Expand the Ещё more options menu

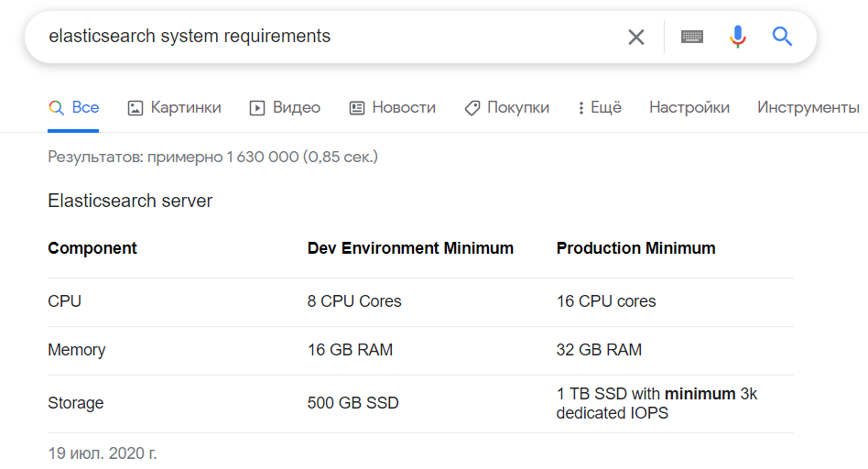tap(600, 108)
